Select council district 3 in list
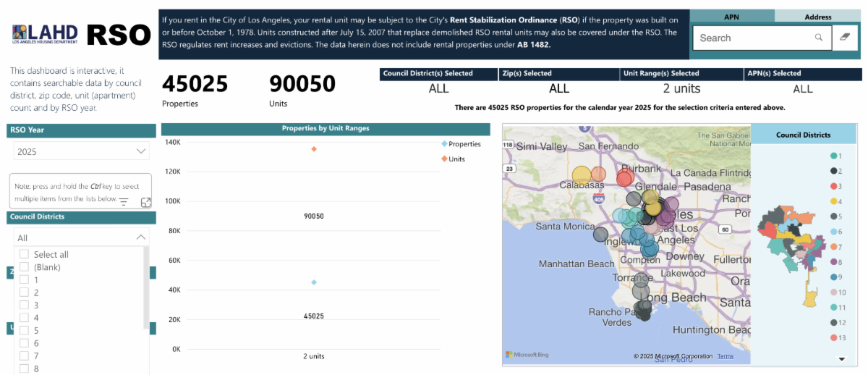Viewport: 868px width, 375px height. pyautogui.click(x=25, y=305)
